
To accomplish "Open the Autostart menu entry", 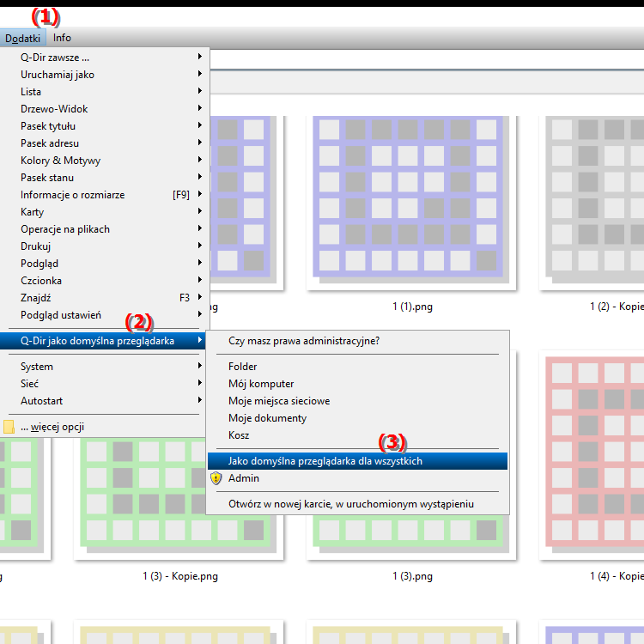I will point(104,401).
